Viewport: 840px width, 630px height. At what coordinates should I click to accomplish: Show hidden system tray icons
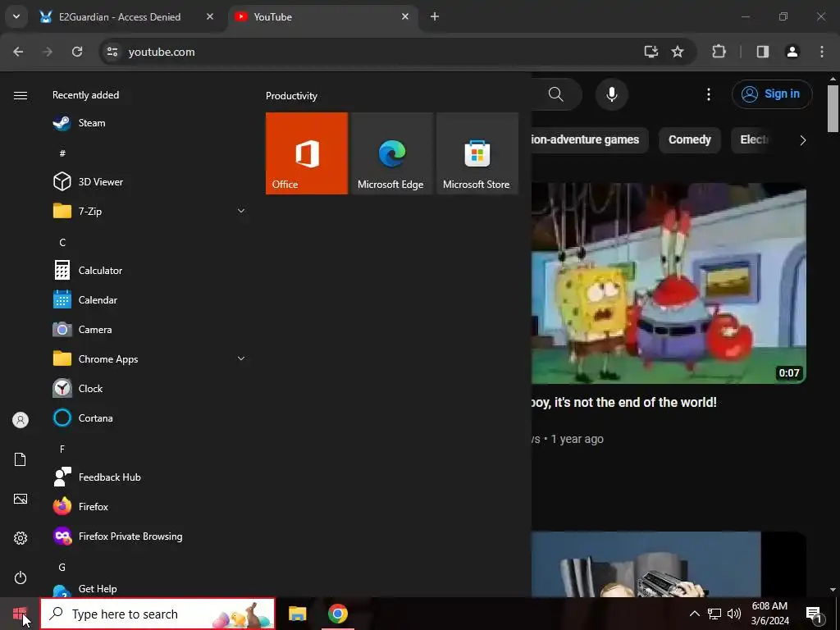point(694,614)
